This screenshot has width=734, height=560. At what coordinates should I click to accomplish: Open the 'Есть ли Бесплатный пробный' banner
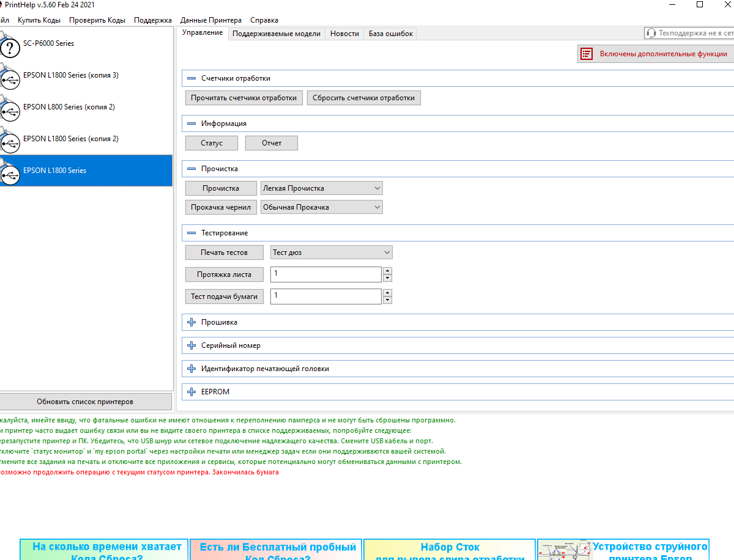tap(276, 550)
